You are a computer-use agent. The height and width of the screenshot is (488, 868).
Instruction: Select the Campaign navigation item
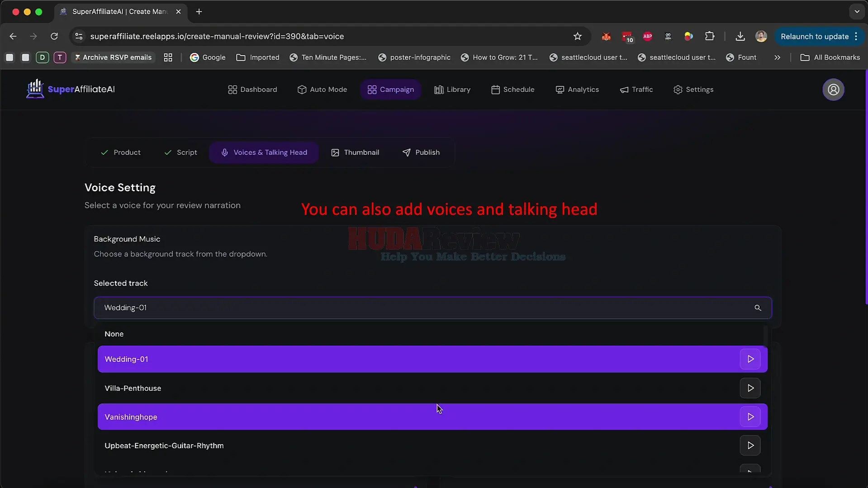[x=391, y=90]
